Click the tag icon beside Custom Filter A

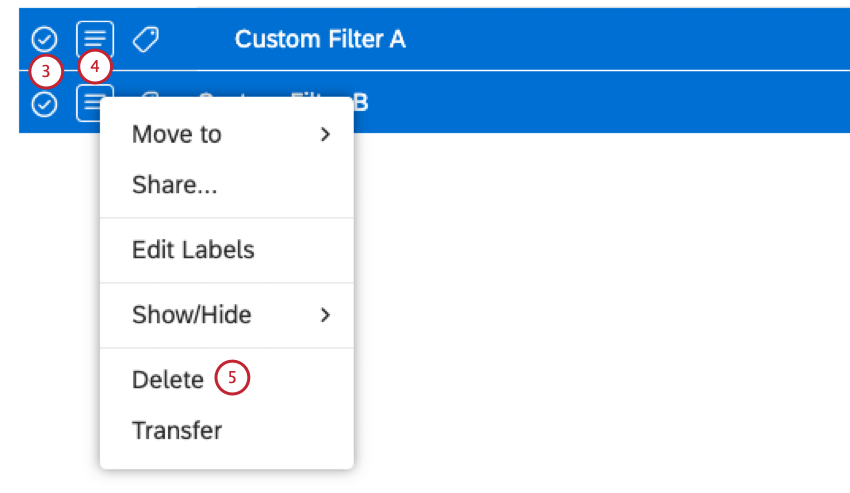pyautogui.click(x=146, y=39)
